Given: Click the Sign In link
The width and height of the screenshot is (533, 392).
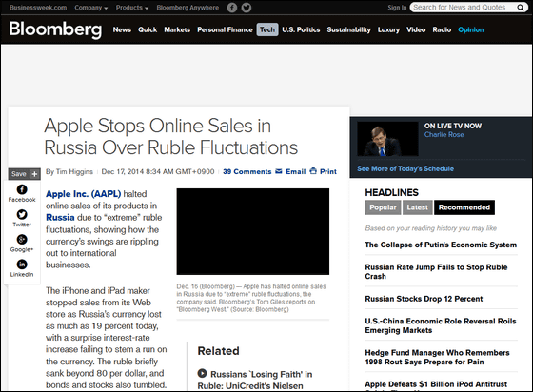Looking at the screenshot, I should point(397,8).
